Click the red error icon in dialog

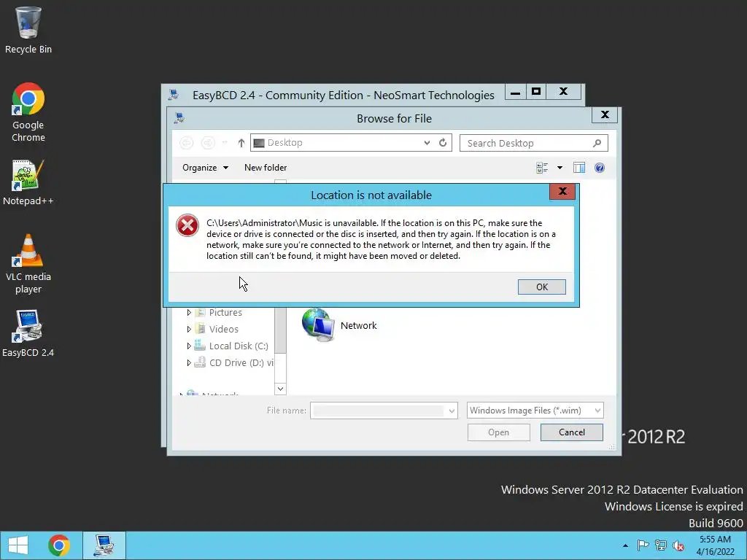[187, 225]
